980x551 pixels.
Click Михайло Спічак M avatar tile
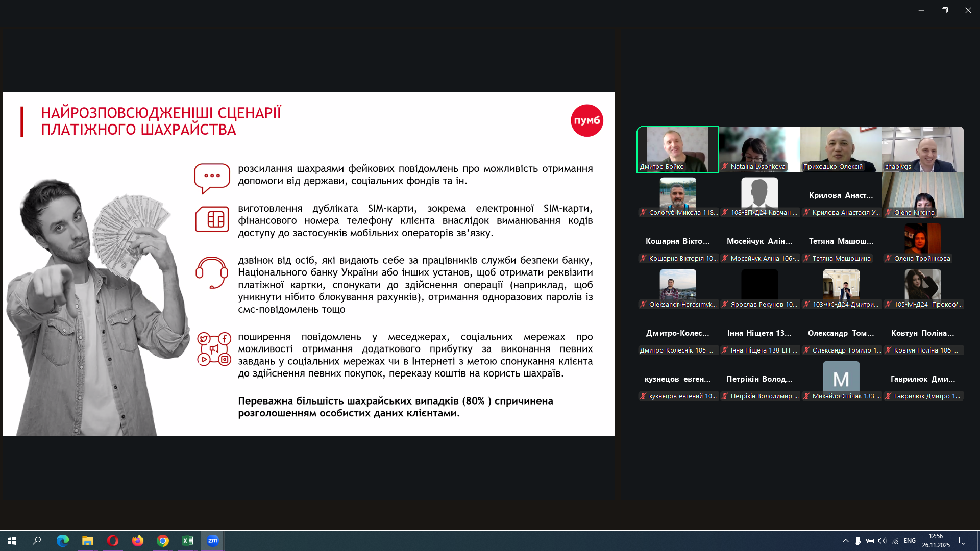point(841,379)
